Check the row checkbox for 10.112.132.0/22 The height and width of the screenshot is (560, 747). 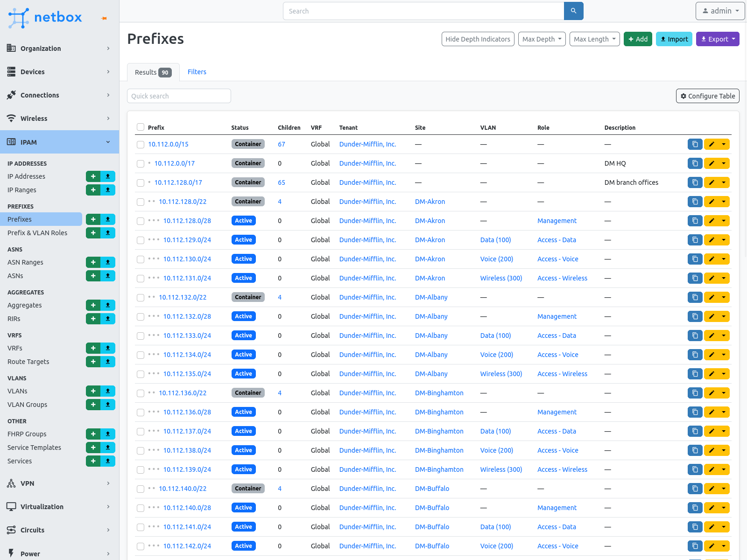pyautogui.click(x=140, y=298)
